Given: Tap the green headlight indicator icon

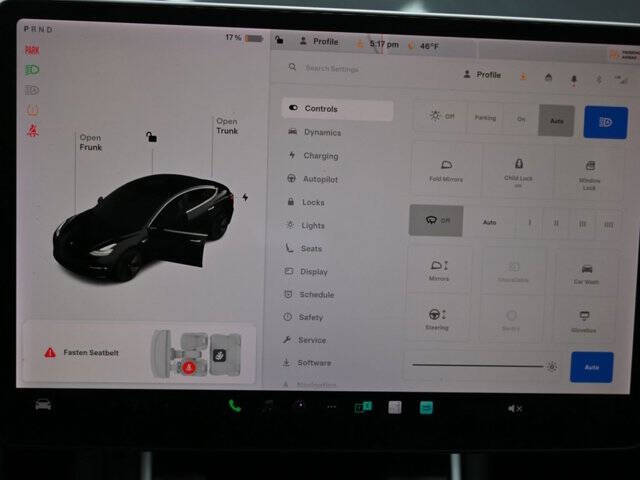Looking at the screenshot, I should click(32, 70).
